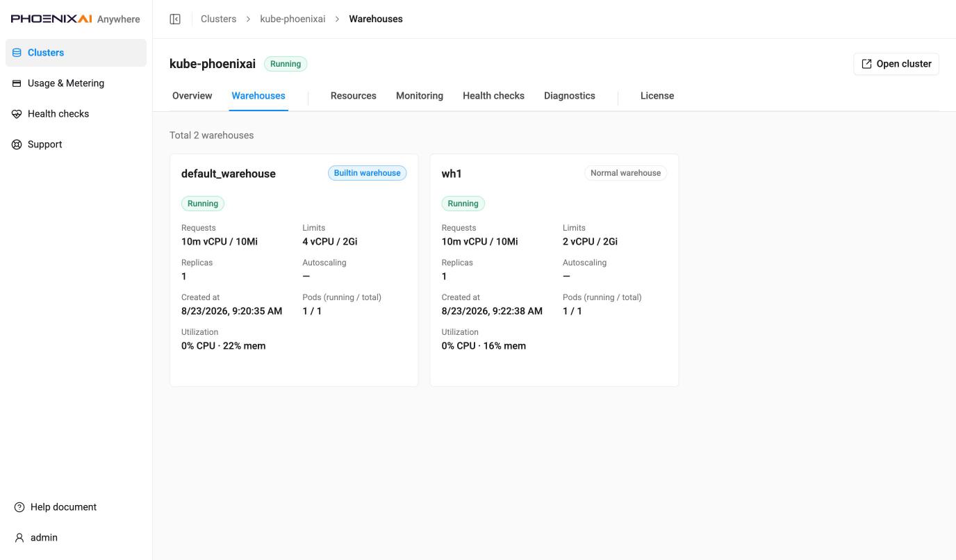Click the 0% CPU · 22% mem utilization

pos(224,346)
